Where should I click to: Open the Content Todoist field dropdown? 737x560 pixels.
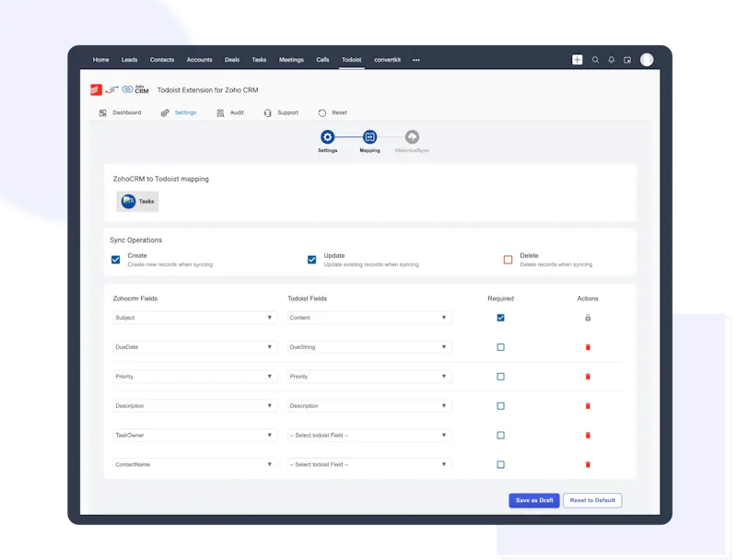(369, 318)
